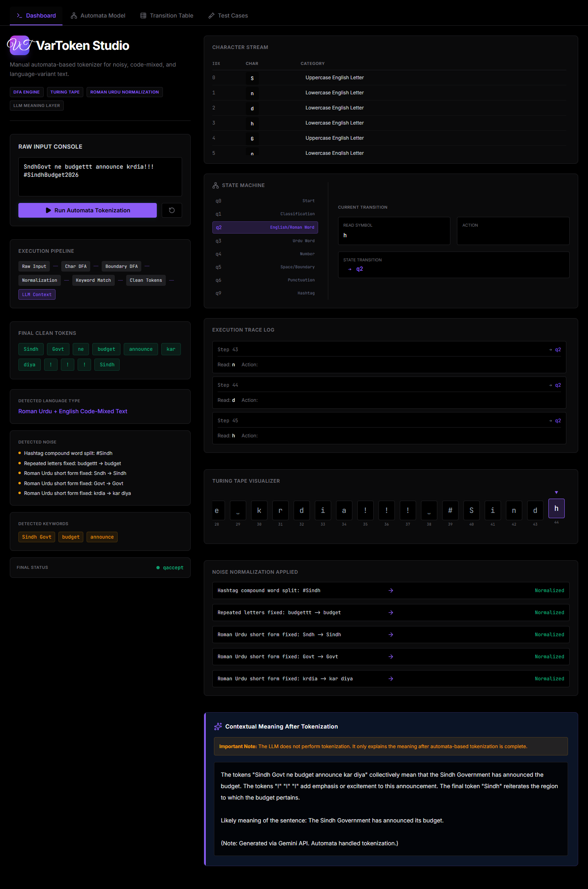This screenshot has height=889, width=588.
Task: Select the LLM Context pipeline stage
Action: 37,294
